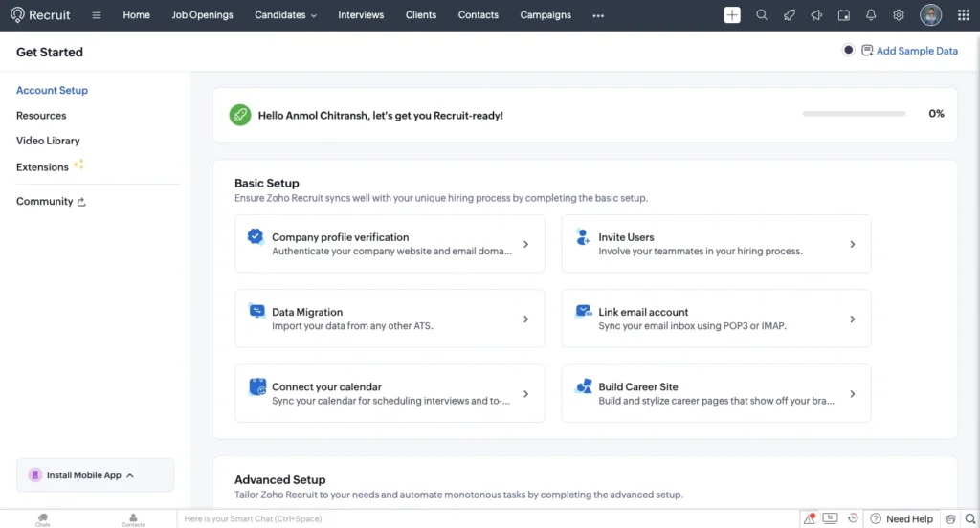
Task: Open the Link email account chevron
Action: [x=853, y=319]
